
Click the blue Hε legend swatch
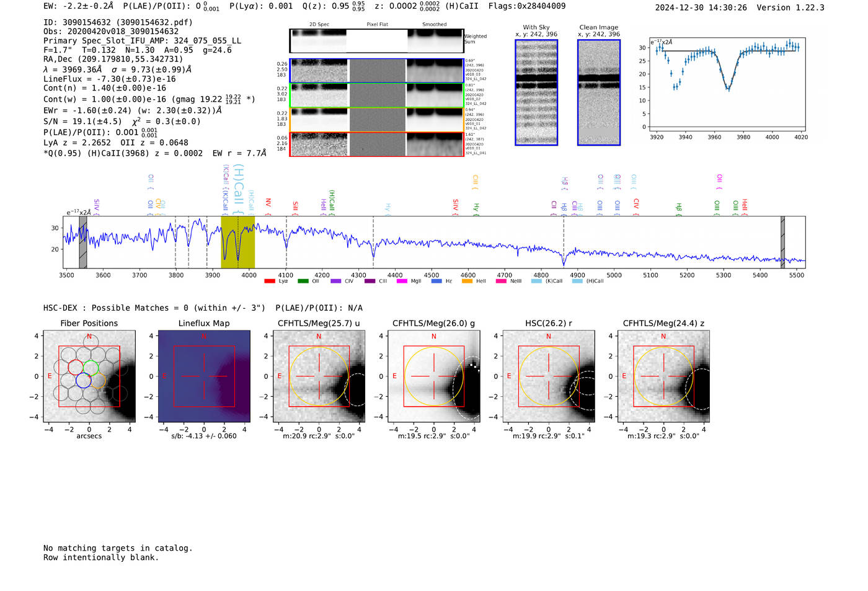pos(436,281)
